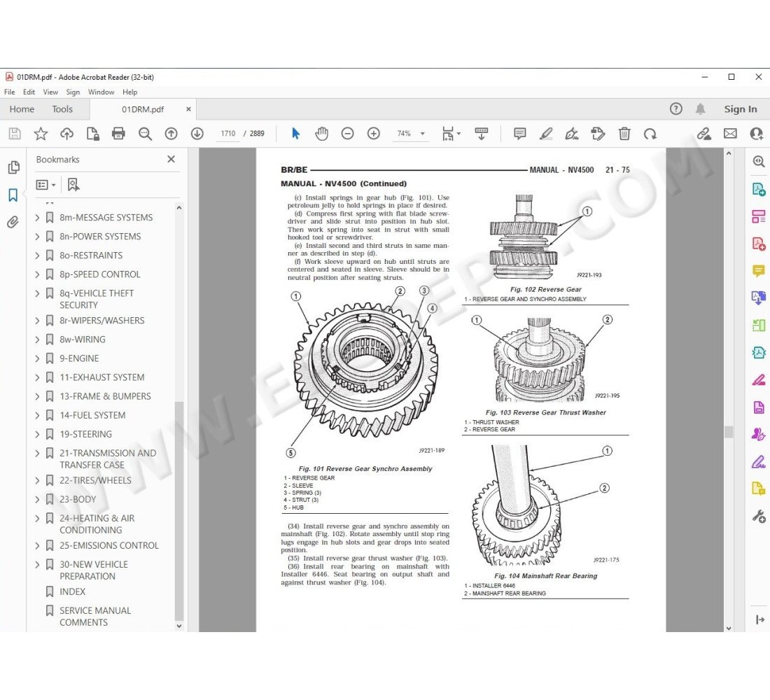Expand the 9-ENGINE bookmark

pos(38,358)
